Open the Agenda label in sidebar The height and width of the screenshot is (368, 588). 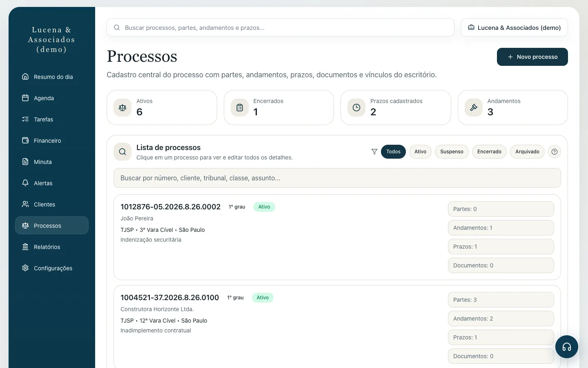44,98
